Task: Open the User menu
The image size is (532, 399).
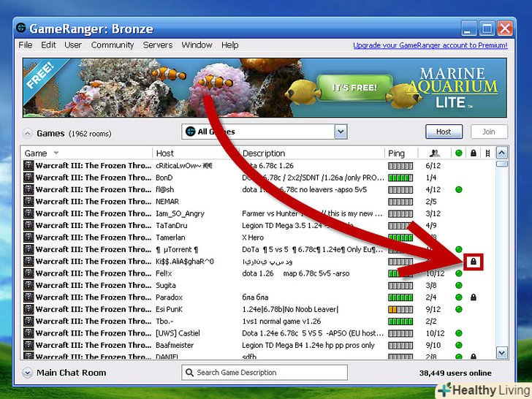Action: coord(73,45)
